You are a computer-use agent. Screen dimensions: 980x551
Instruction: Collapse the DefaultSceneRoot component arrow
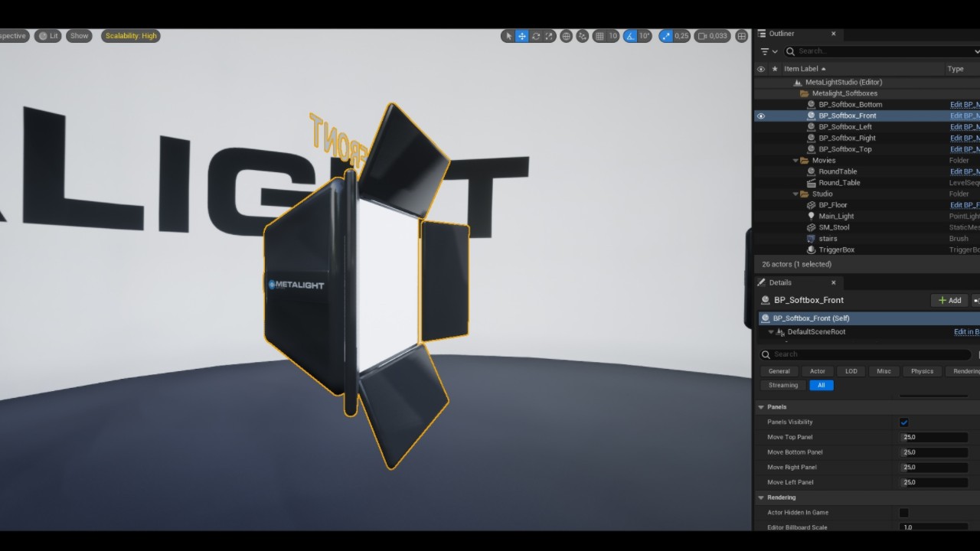(x=771, y=332)
